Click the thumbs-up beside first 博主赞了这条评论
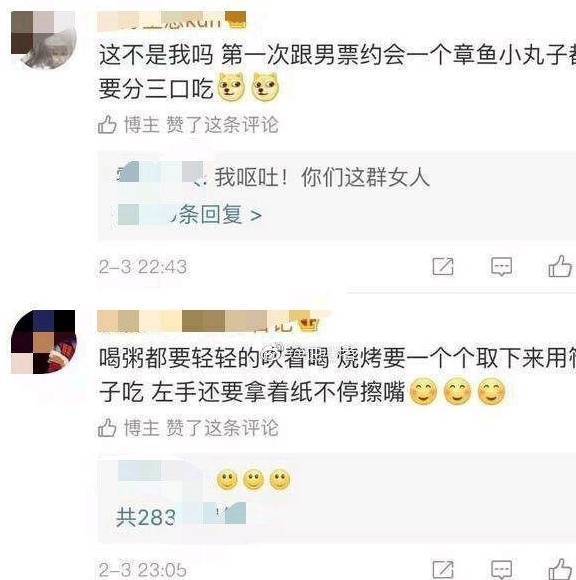This screenshot has width=576, height=580. tap(107, 124)
